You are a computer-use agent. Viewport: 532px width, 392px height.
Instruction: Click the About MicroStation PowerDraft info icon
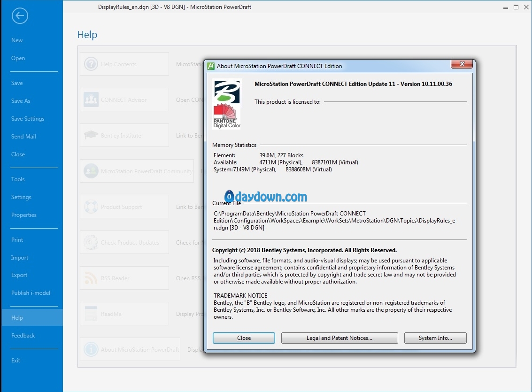(91, 349)
